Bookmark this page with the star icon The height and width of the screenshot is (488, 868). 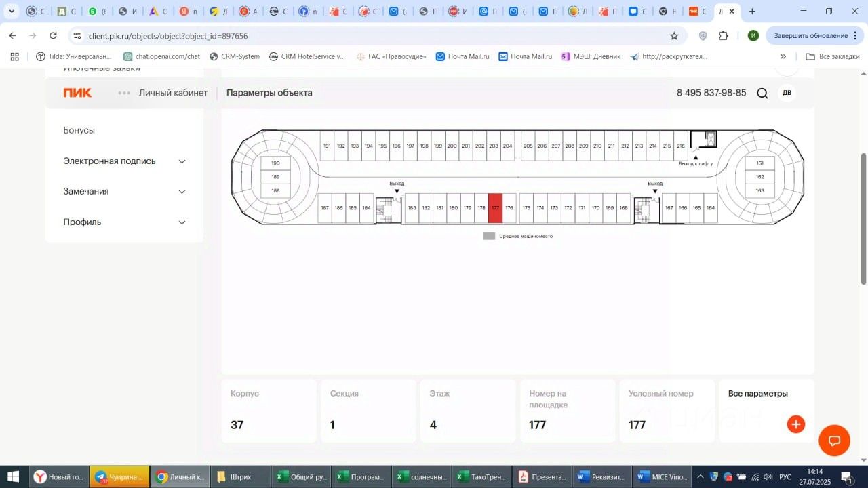pos(674,36)
